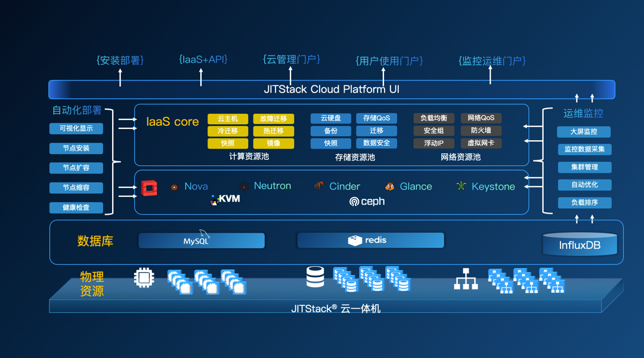Click the 网络资源池 caption

click(x=460, y=157)
